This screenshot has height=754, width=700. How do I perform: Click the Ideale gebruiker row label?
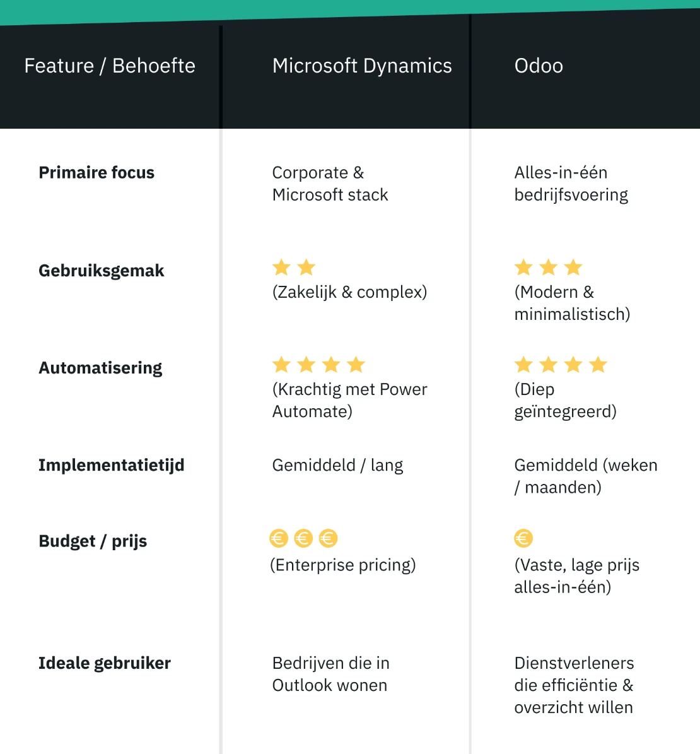[105, 663]
